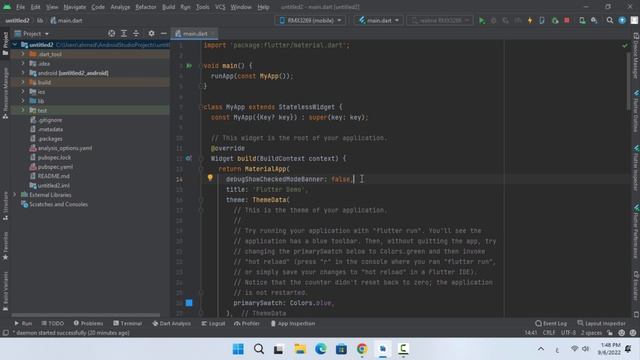Click the green checkmark inspection indicator

[x=625, y=45]
